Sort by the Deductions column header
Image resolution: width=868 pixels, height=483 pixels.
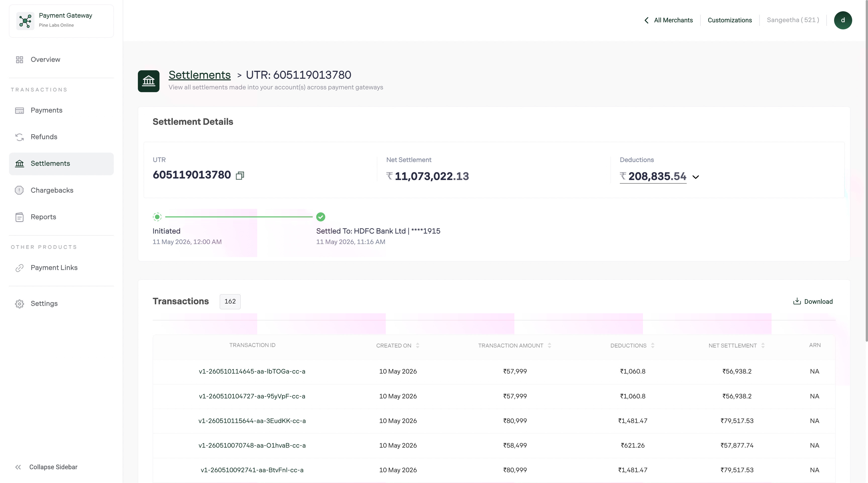point(653,346)
